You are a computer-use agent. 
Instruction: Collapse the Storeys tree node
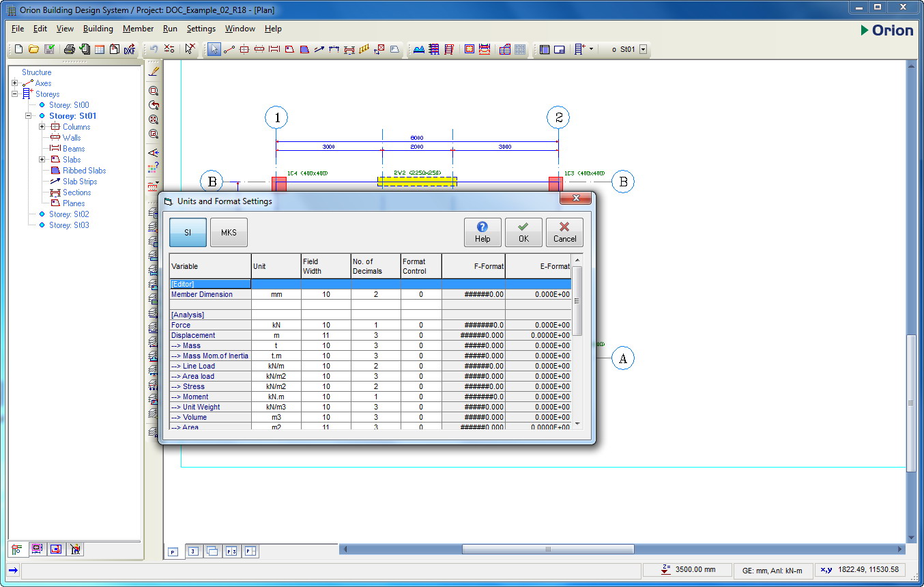click(x=15, y=94)
